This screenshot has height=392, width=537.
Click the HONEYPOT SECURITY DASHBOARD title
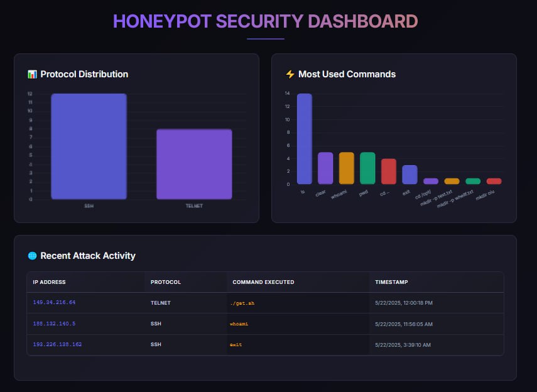265,21
